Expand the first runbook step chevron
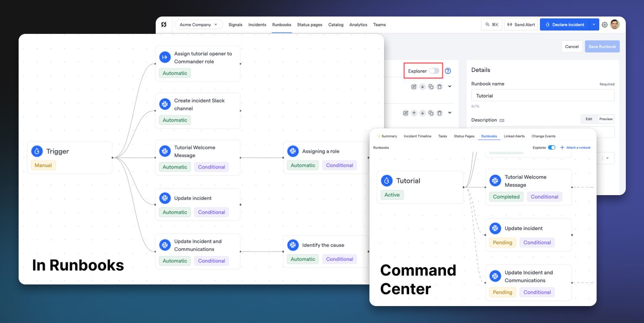This screenshot has width=644, height=323. point(450,86)
